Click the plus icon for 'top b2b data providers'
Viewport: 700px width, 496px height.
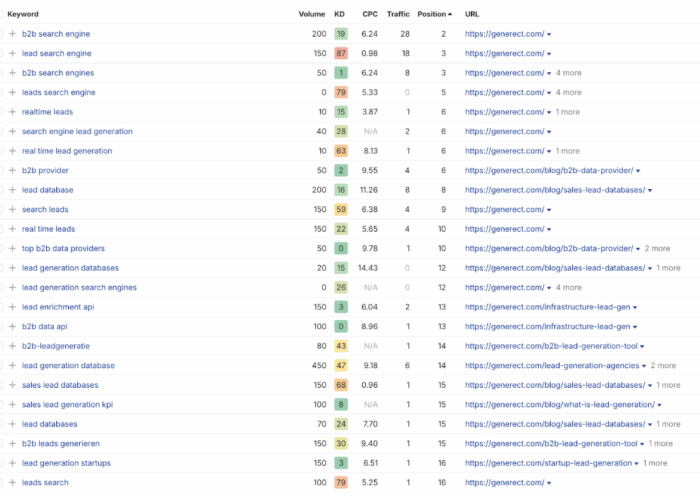[x=12, y=248]
